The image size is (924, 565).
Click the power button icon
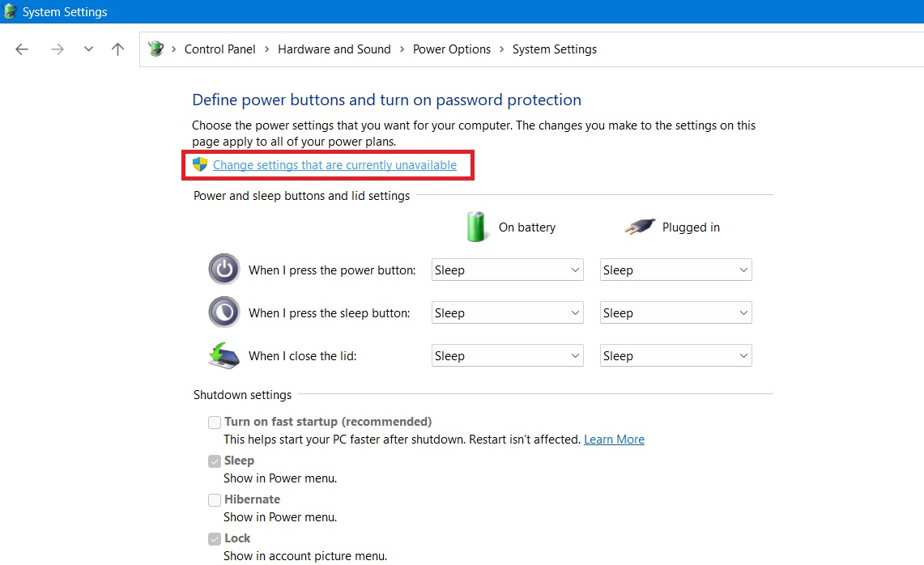(x=224, y=269)
